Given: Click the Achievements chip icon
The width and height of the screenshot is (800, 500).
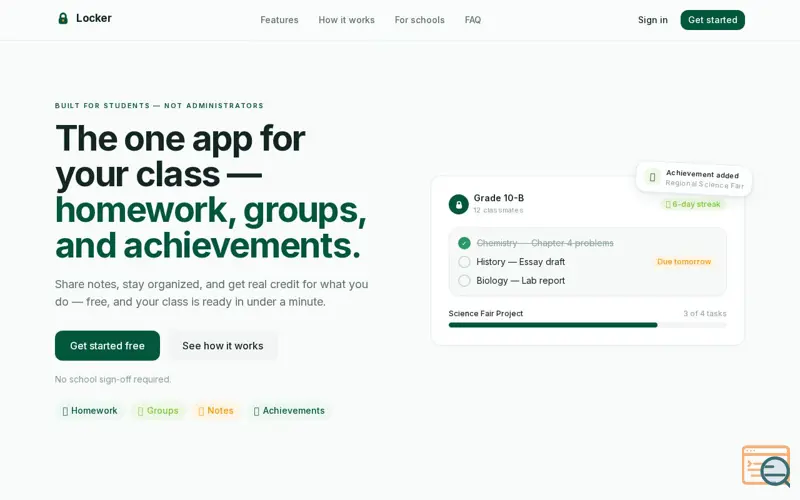Looking at the screenshot, I should (x=256, y=411).
